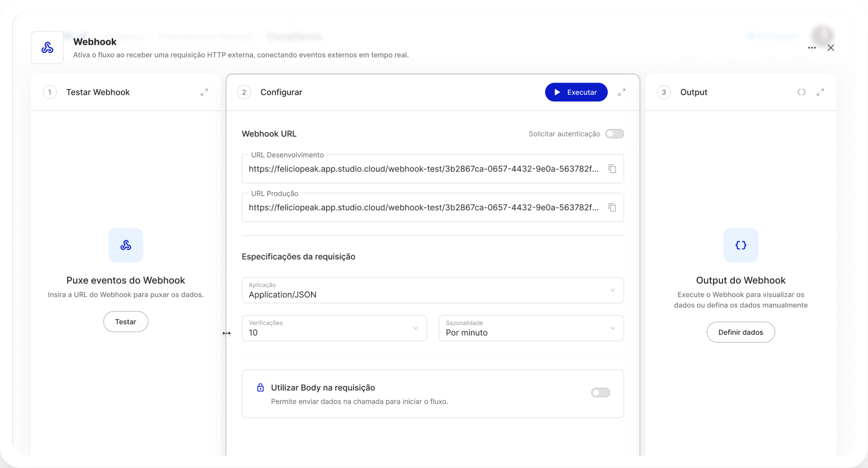This screenshot has height=468, width=868.
Task: Copy the URL Produção webhook address
Action: tap(612, 207)
